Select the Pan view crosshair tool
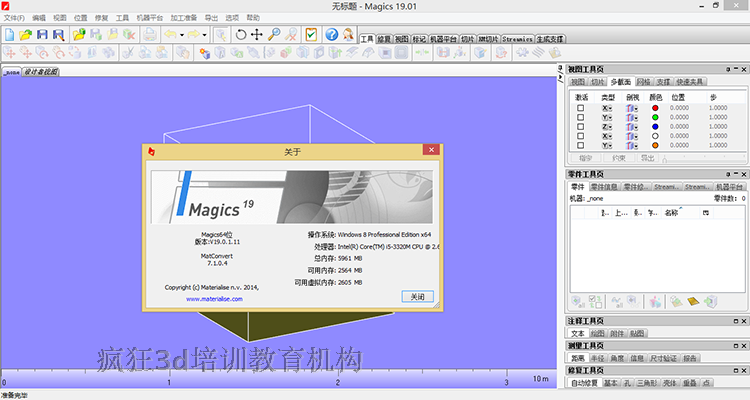Image resolution: width=750 pixels, height=400 pixels. click(257, 34)
